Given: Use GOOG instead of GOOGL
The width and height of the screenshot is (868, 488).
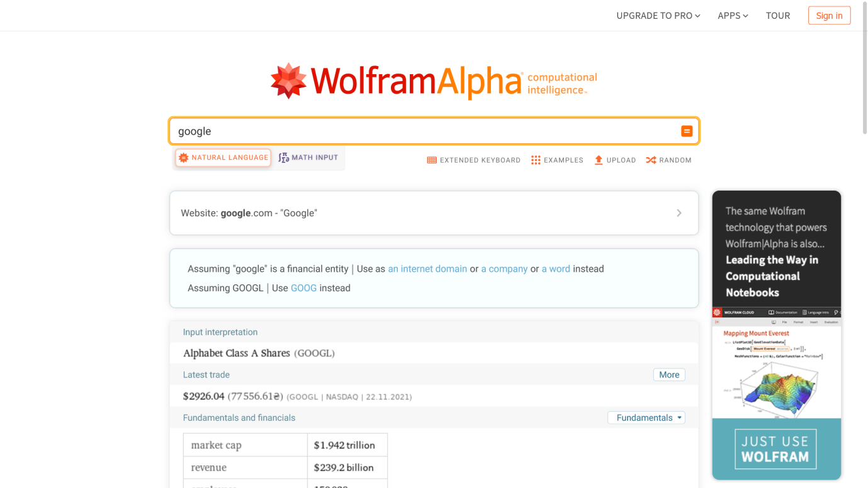Looking at the screenshot, I should [303, 288].
